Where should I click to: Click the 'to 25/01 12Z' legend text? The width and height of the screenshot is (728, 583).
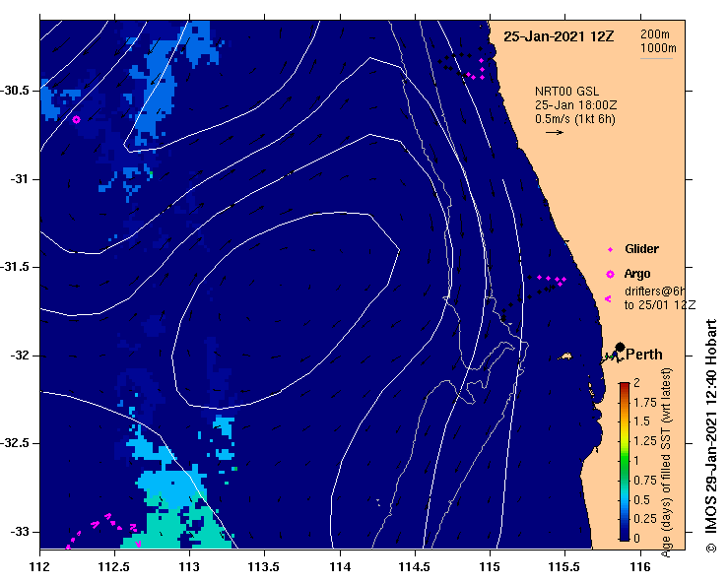click(660, 305)
